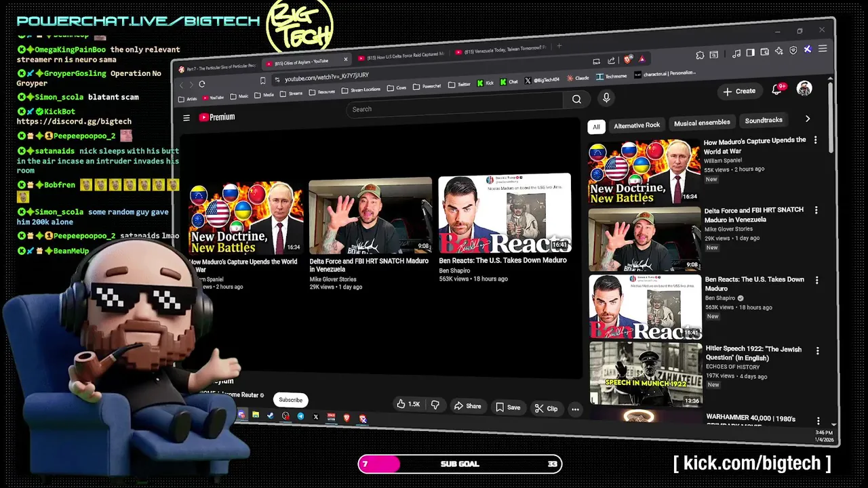The image size is (868, 488).
Task: Click the YouTube Premium logo
Action: click(x=217, y=117)
